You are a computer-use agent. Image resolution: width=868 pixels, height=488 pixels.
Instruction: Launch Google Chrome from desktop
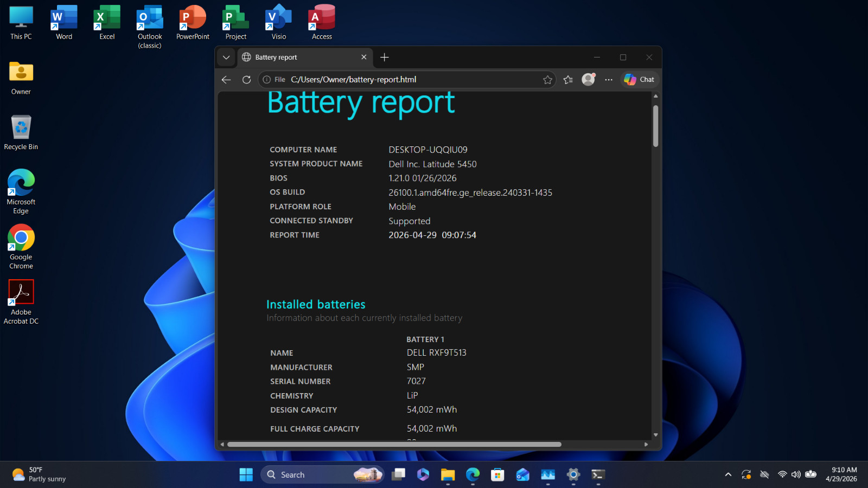(21, 247)
